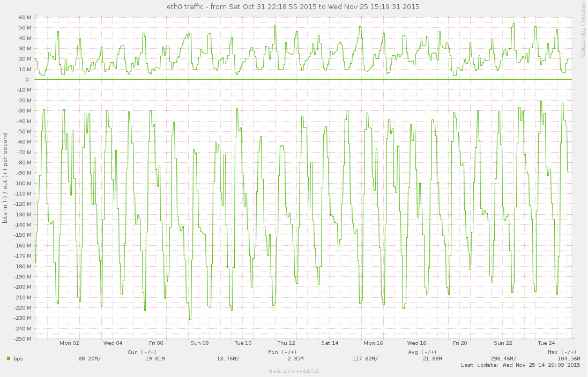Click the 'Max (-/+)' column header

pos(562,352)
